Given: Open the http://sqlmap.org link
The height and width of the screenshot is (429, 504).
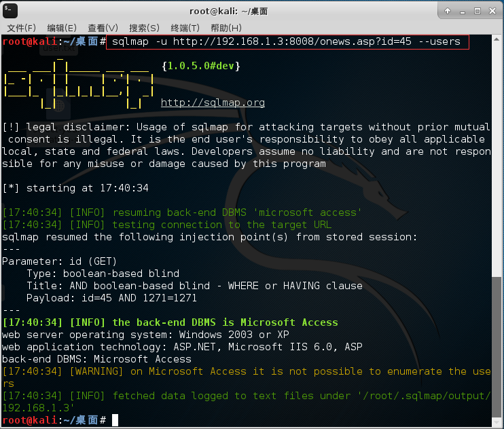Looking at the screenshot, I should (x=213, y=102).
